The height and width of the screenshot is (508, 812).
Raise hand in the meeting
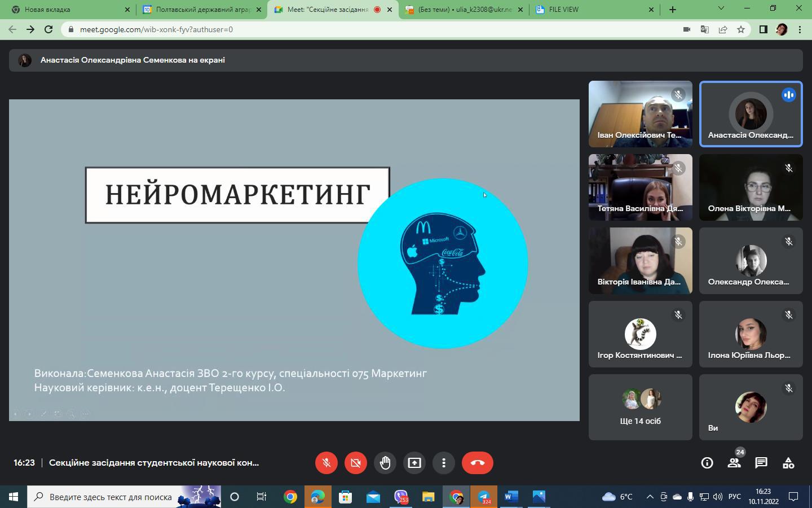[x=385, y=463]
